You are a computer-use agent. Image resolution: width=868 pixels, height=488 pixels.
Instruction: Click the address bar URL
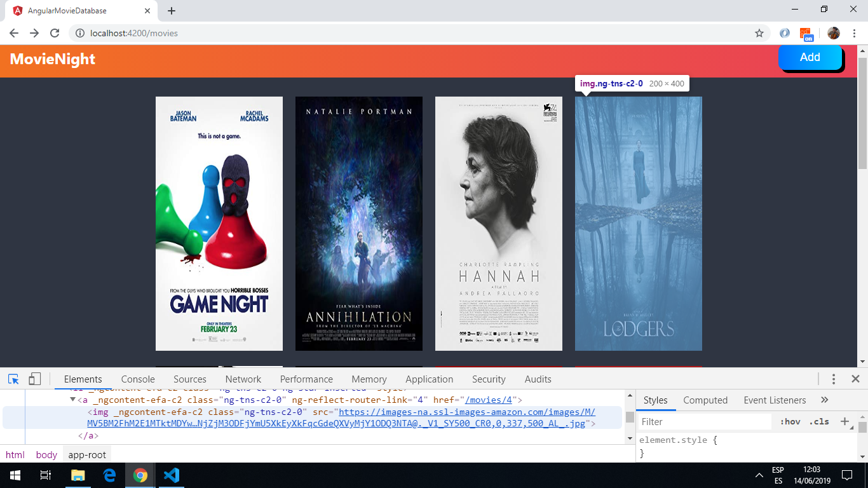point(133,33)
